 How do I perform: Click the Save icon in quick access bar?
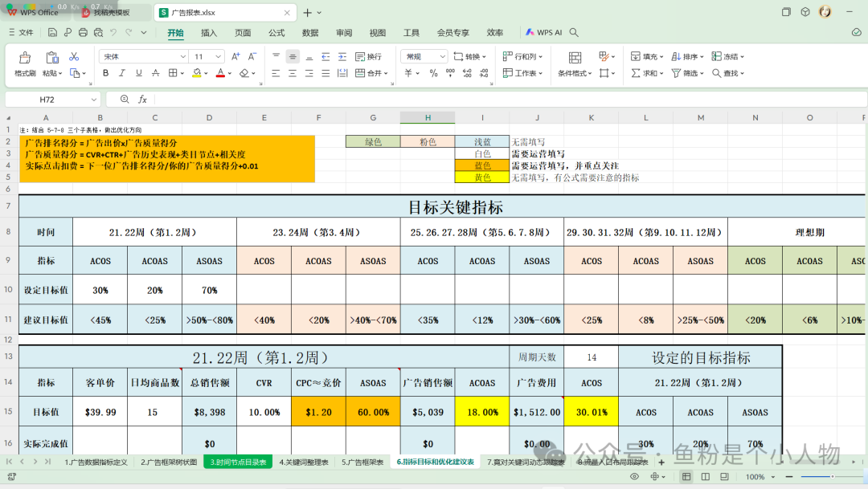[x=52, y=33]
